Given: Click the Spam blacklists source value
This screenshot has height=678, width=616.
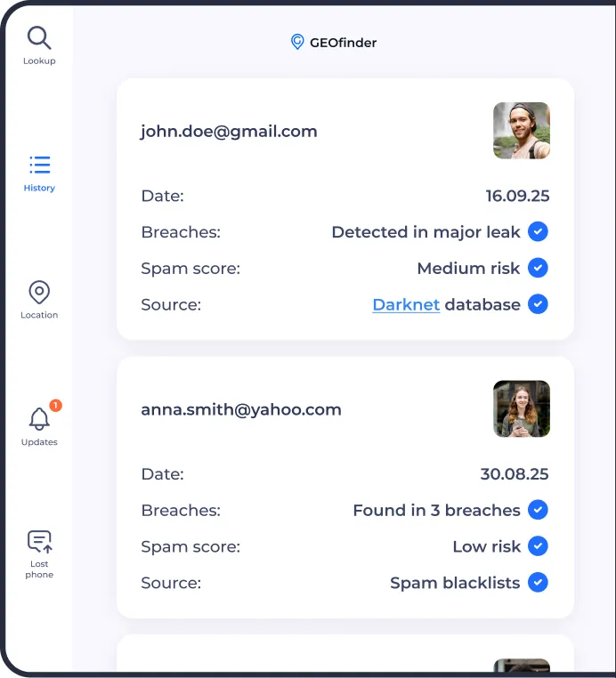Looking at the screenshot, I should 455,584.
